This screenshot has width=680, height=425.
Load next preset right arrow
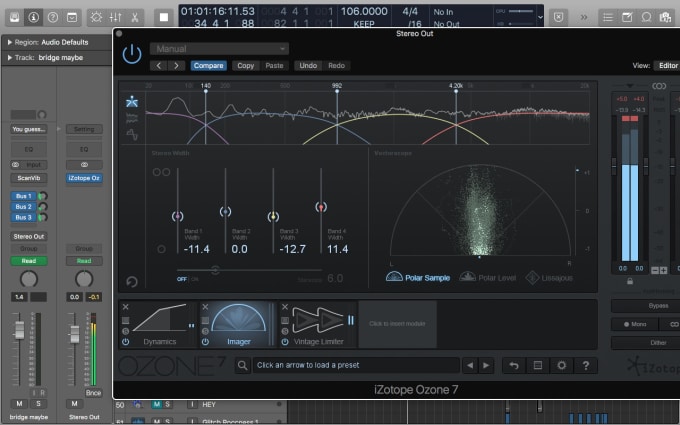[x=486, y=366]
